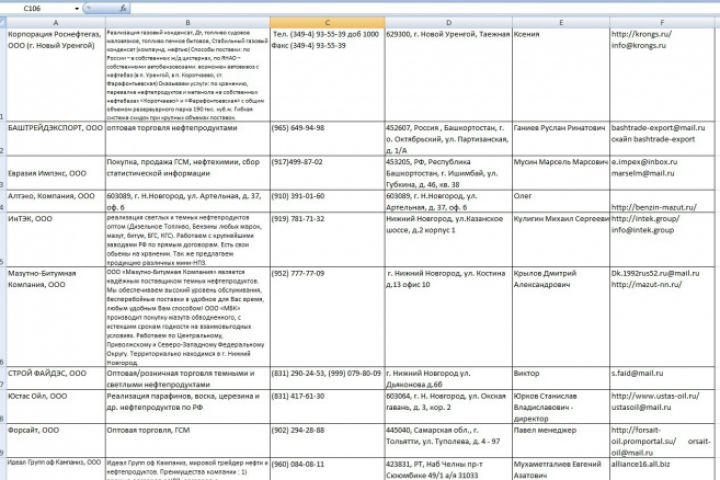Select cell 'оптовая торговля нефтепродуктами'
This screenshot has height=480, width=720.
click(x=188, y=138)
